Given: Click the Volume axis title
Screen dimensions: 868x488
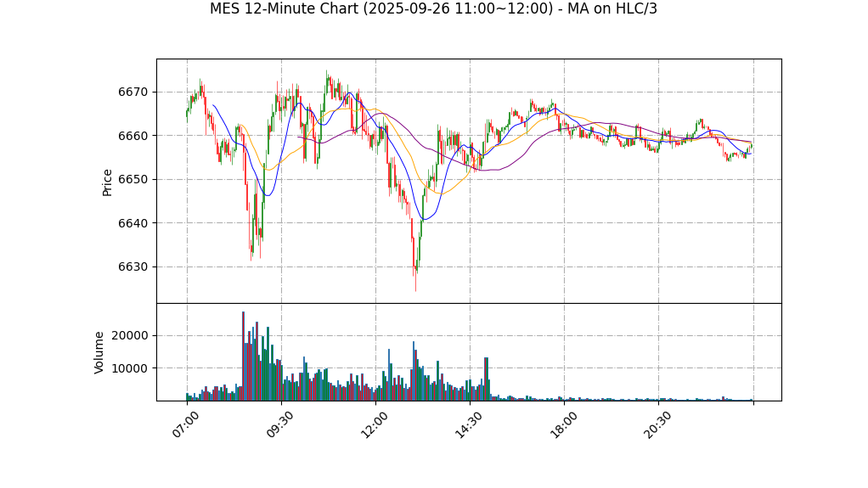Looking at the screenshot, I should click(99, 352).
